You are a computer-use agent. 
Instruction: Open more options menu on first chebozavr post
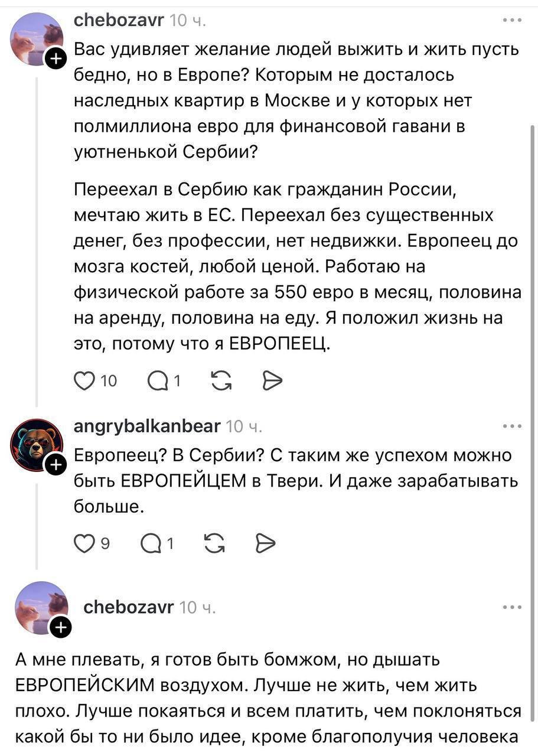coord(512,19)
